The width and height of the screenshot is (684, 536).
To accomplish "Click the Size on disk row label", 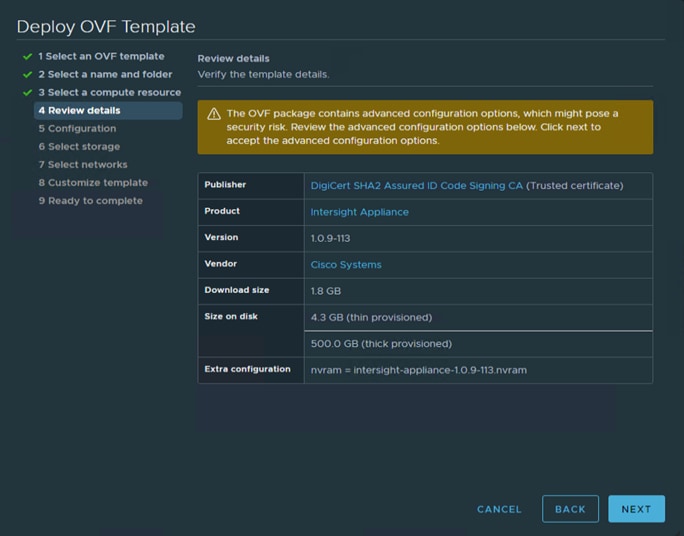I will click(x=231, y=316).
